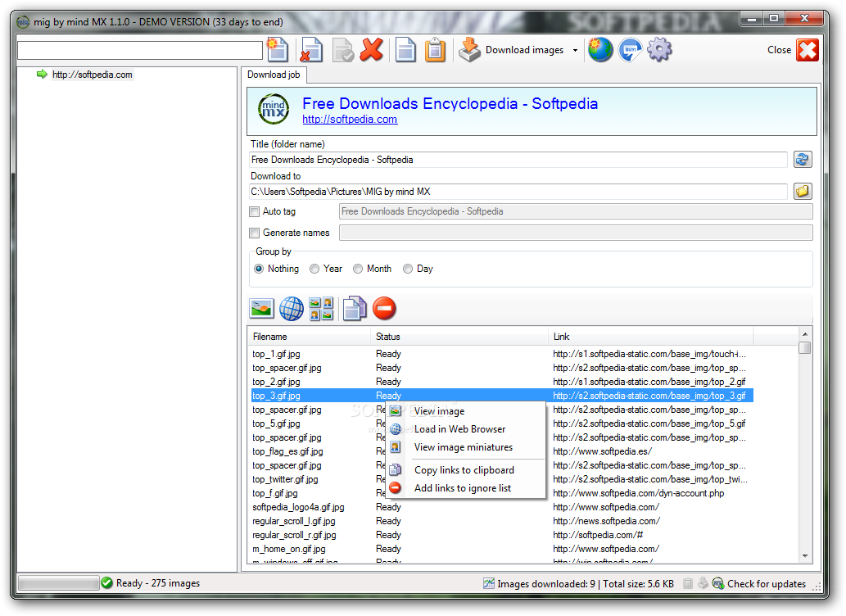This screenshot has width=846, height=616.
Task: Open the http://softpedia.com hyperlink in header
Action: (x=350, y=120)
